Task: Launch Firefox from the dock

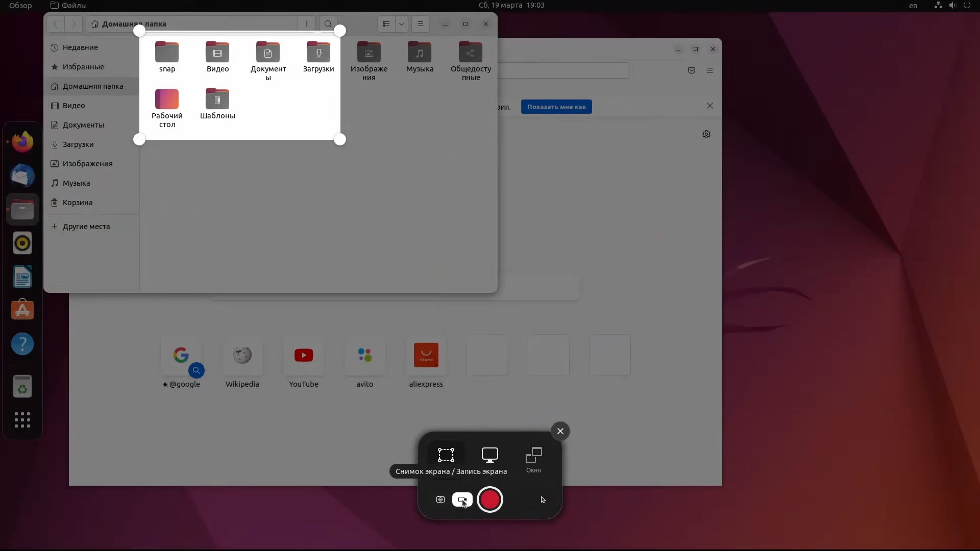Action: click(22, 142)
